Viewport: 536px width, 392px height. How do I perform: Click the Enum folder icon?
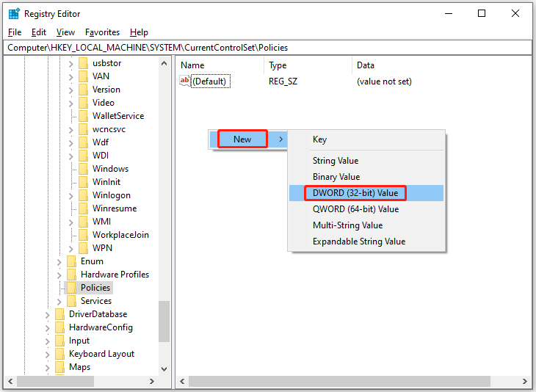(x=72, y=261)
